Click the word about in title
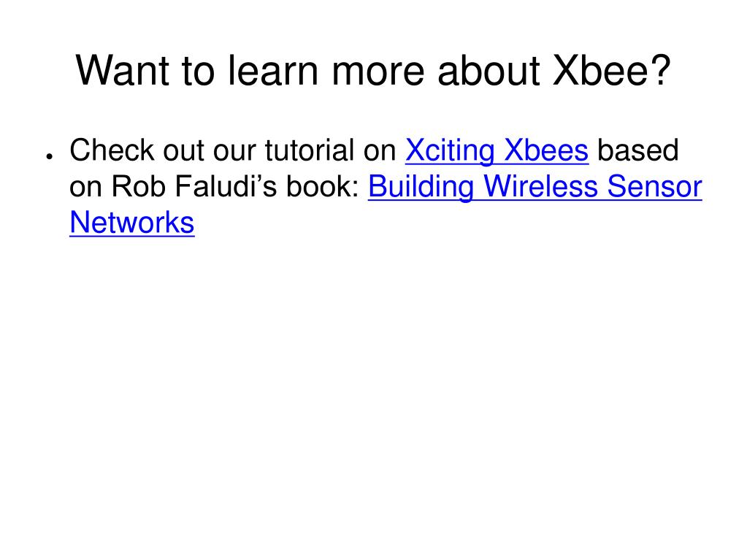The height and width of the screenshot is (560, 747). tap(489, 71)
